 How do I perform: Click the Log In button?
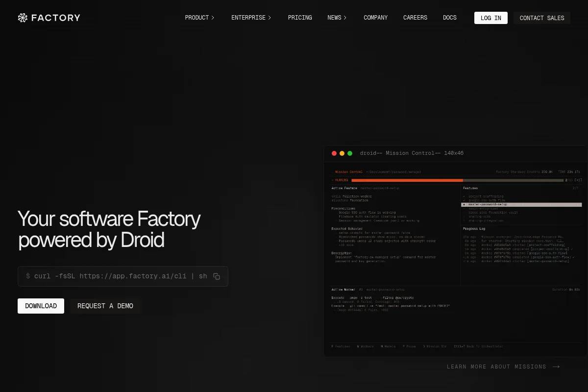(x=491, y=18)
